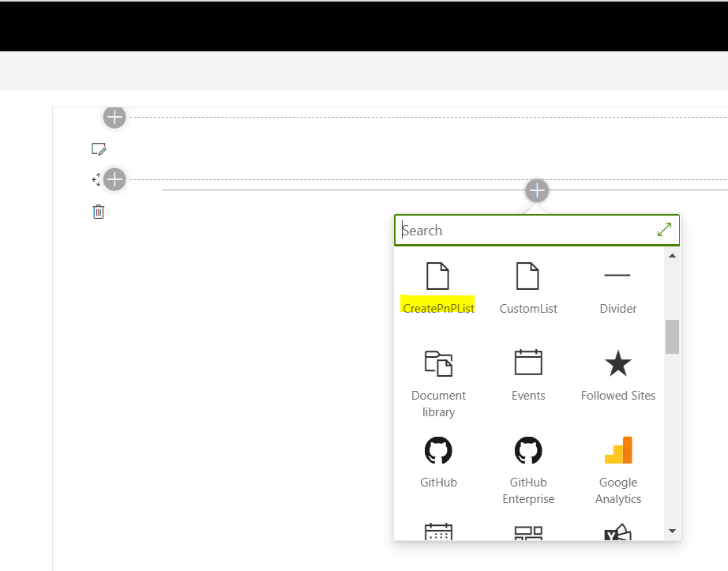Click the scroll up arrow in web part list
The image size is (728, 571).
[672, 256]
